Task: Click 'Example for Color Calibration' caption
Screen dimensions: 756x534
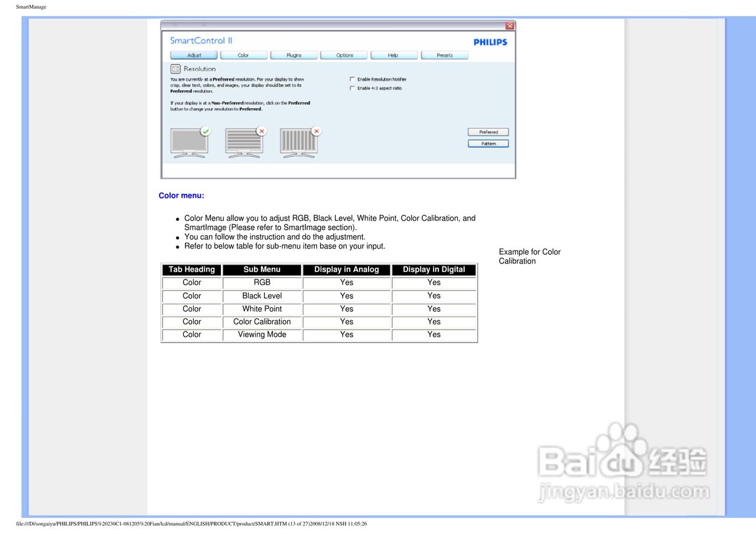Action: 530,256
